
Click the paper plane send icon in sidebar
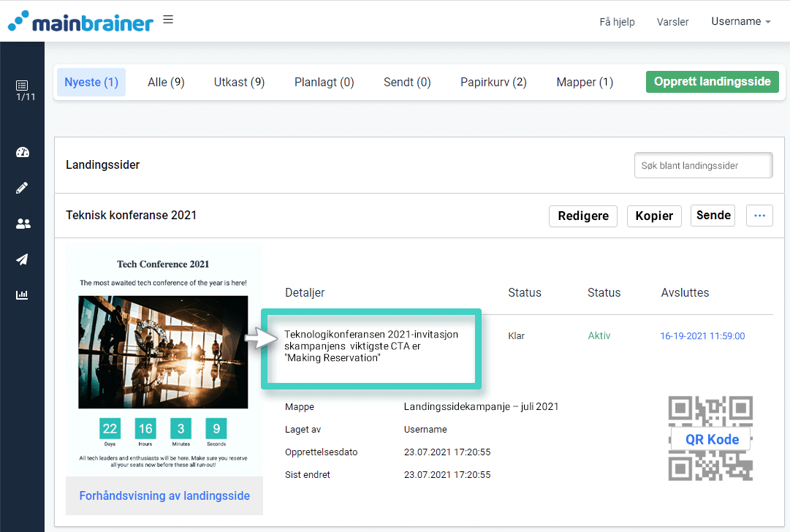(23, 259)
